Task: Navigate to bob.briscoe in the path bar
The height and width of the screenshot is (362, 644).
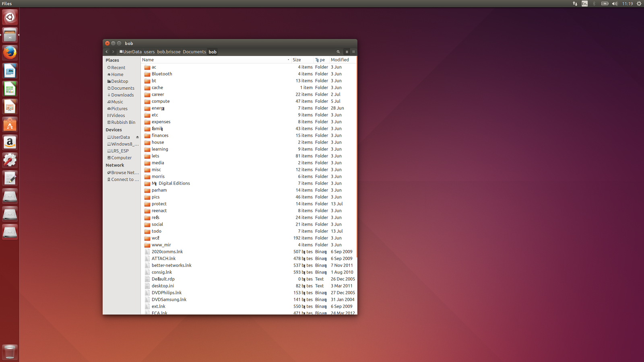Action: pyautogui.click(x=169, y=52)
